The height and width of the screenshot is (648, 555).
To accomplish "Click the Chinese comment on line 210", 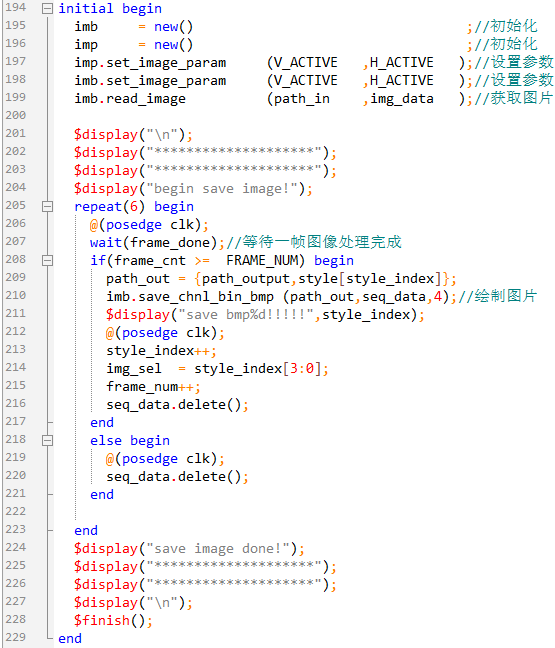I will pyautogui.click(x=498, y=296).
